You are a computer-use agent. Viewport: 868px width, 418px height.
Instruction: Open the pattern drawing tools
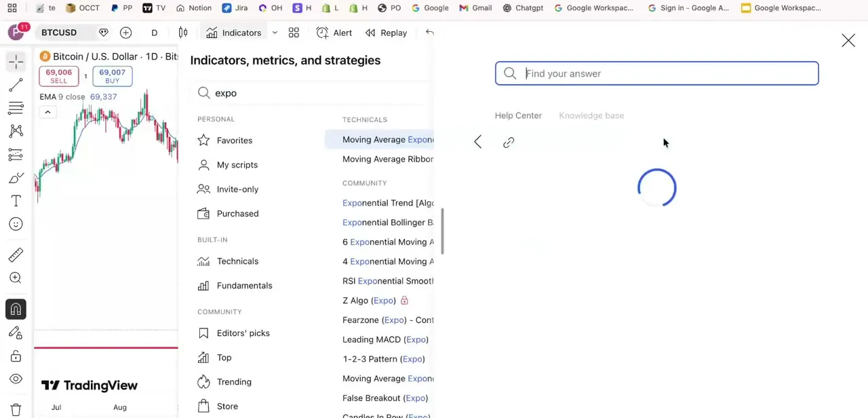[x=16, y=131]
